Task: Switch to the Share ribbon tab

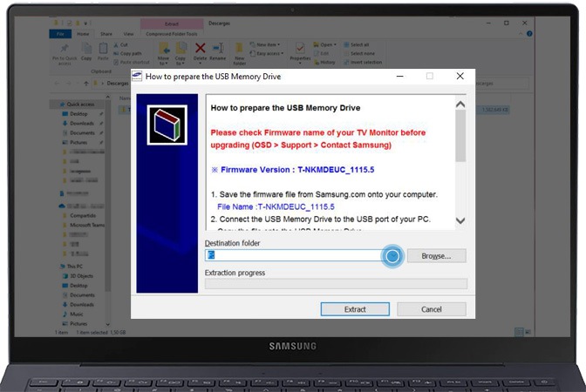Action: [106, 34]
